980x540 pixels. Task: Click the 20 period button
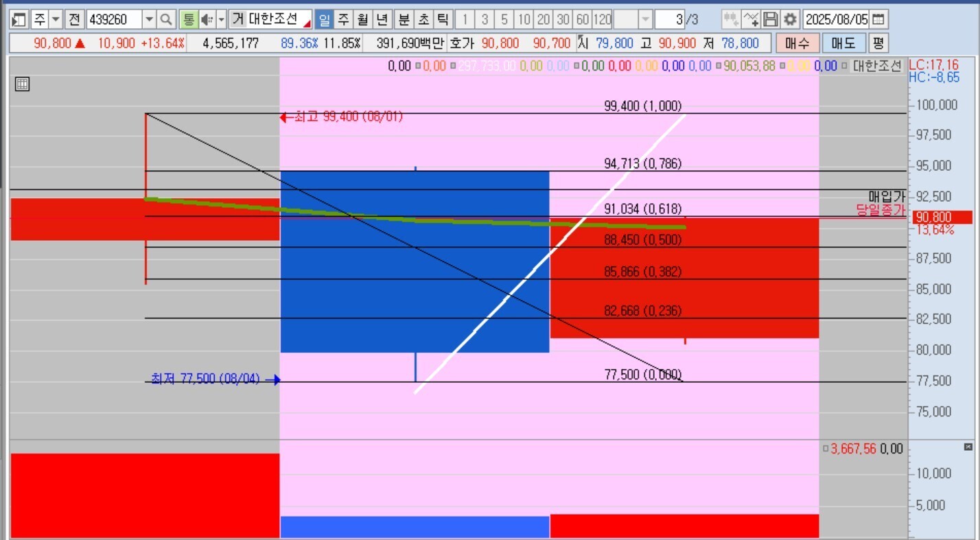tap(544, 19)
